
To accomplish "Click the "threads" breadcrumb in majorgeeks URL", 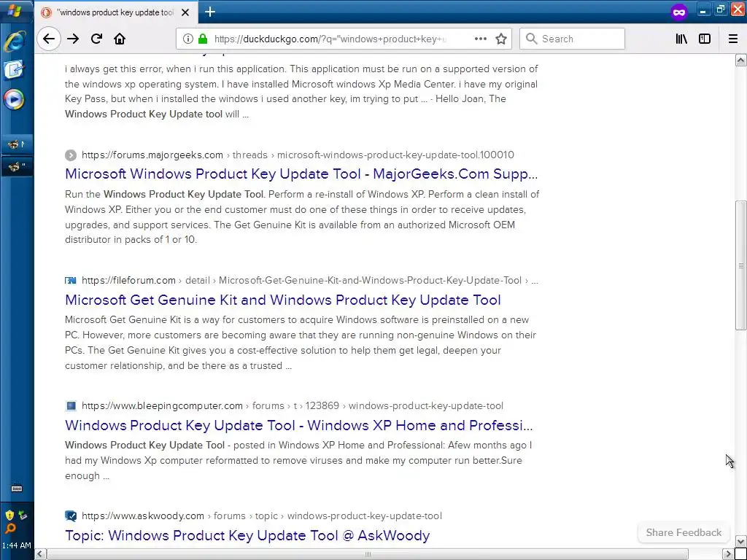I will (249, 155).
